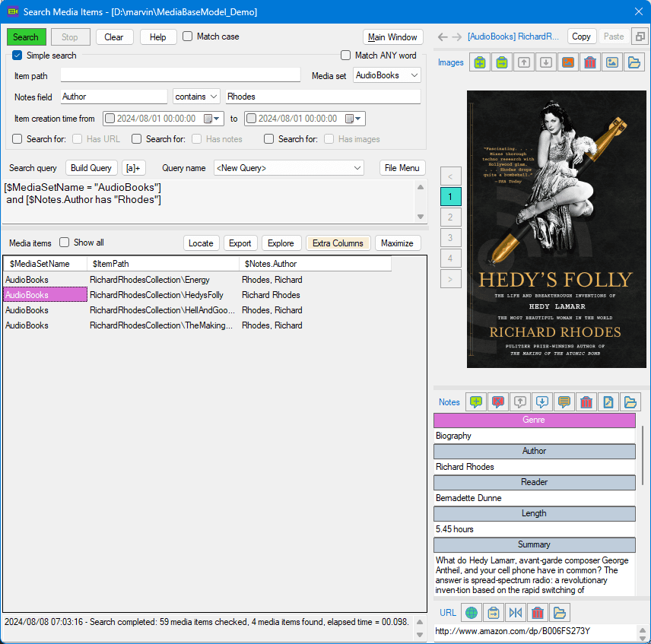Open the Query name New Query dropdown

(288, 168)
